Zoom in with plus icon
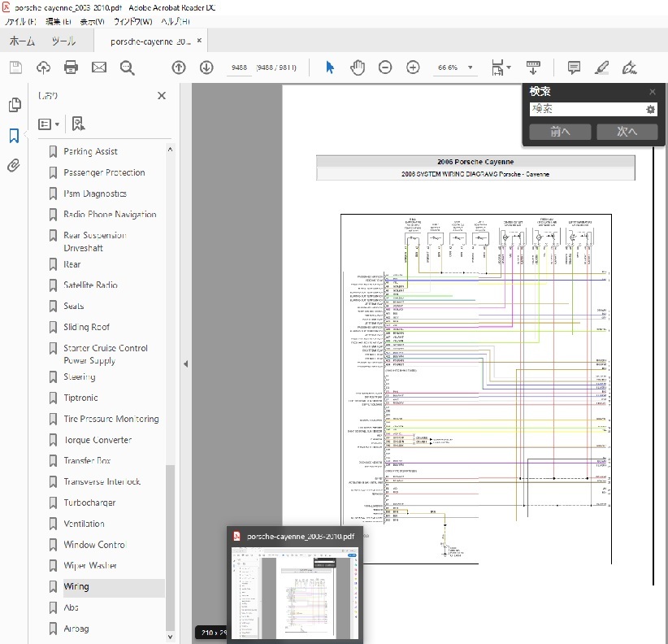The width and height of the screenshot is (668, 644). pos(413,67)
